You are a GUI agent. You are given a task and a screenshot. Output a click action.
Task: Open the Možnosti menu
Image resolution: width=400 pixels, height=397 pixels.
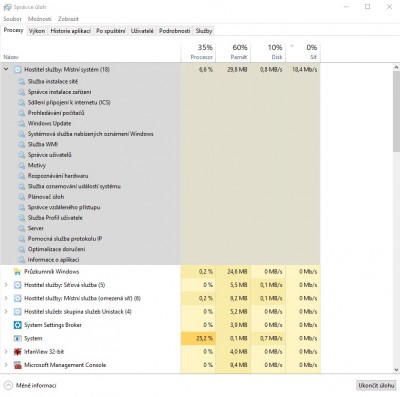(x=40, y=19)
